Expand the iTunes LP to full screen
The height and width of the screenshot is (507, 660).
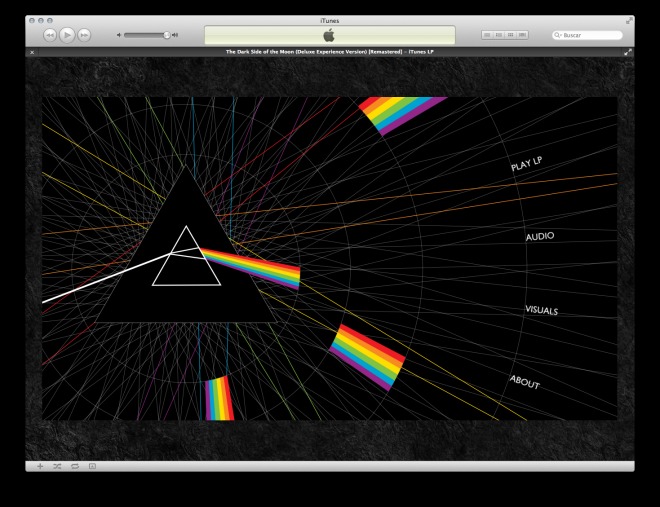point(628,52)
